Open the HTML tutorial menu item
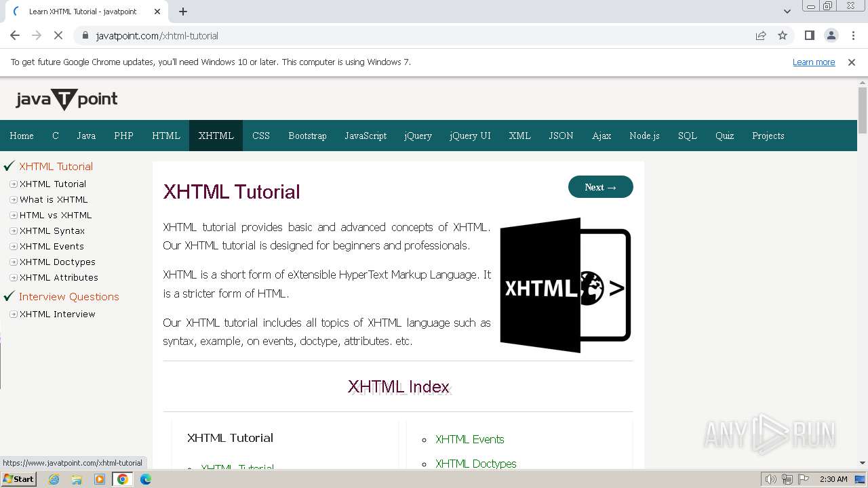Image resolution: width=868 pixels, height=488 pixels. tap(166, 136)
